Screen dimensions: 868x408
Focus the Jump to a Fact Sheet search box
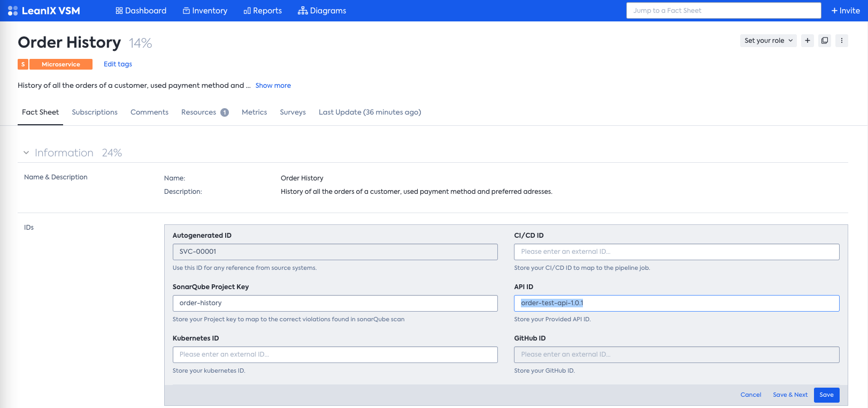coord(724,11)
